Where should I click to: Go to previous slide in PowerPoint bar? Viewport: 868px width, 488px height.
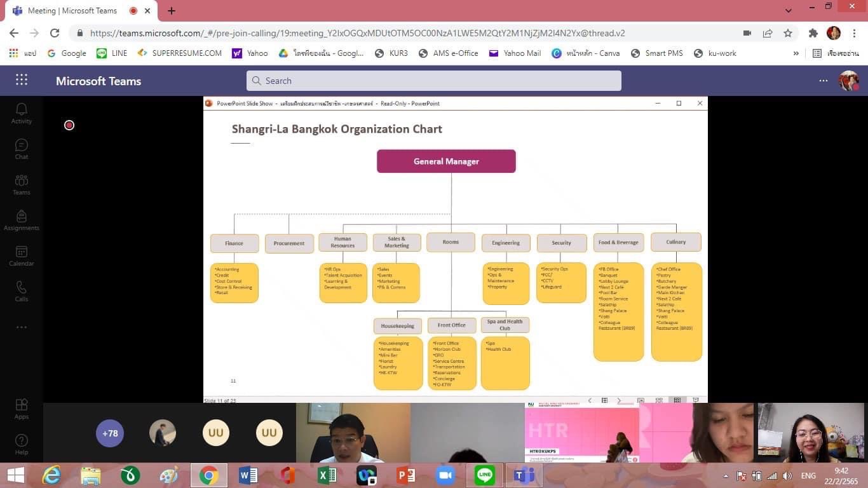click(590, 400)
